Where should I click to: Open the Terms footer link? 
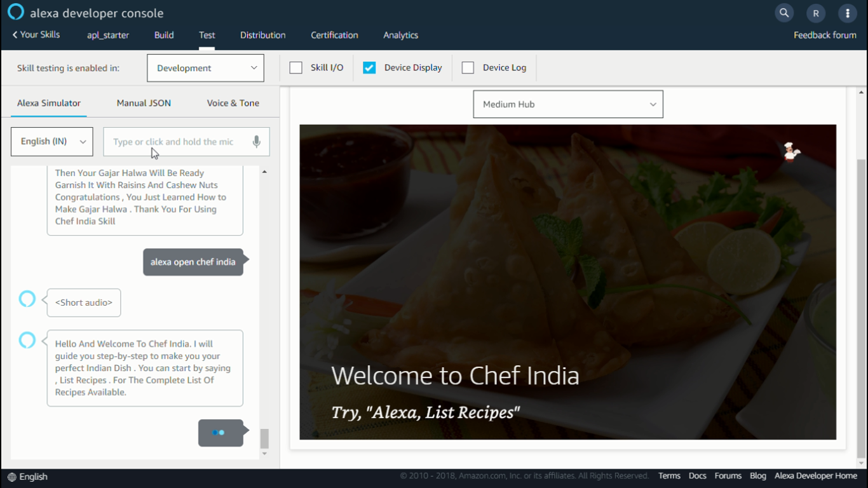(x=669, y=476)
